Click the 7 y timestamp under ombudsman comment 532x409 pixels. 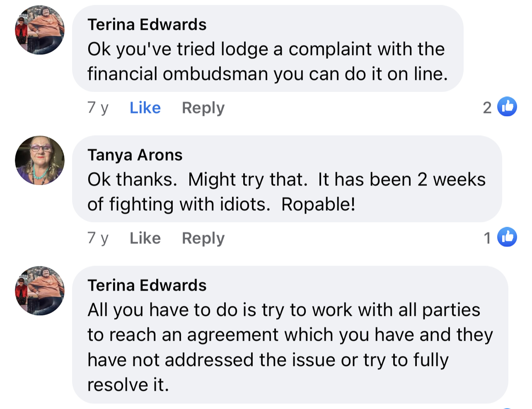click(x=98, y=108)
